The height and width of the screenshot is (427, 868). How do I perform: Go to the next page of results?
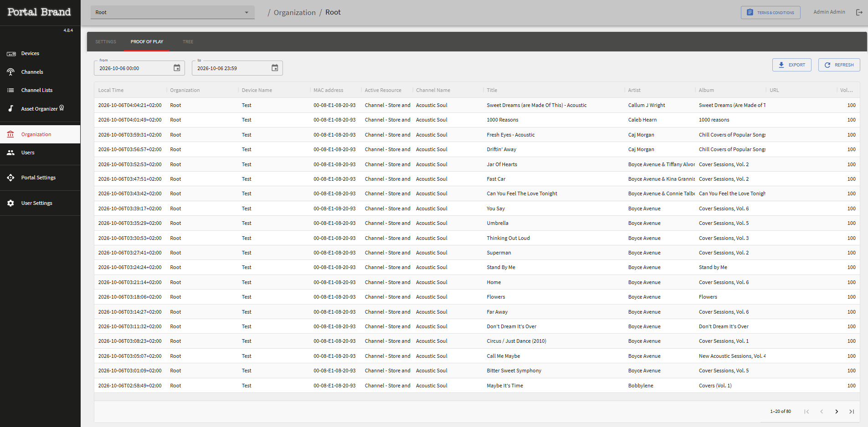837,412
